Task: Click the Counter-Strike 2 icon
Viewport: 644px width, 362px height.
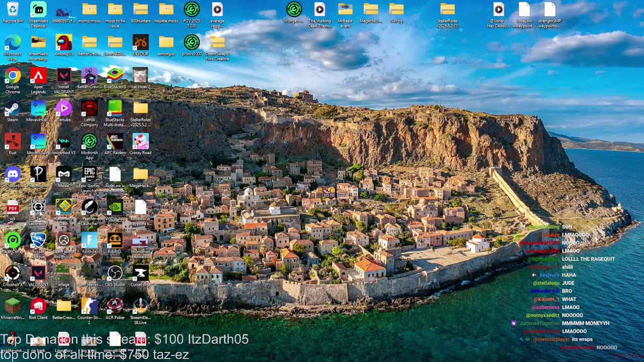Action: [x=90, y=306]
